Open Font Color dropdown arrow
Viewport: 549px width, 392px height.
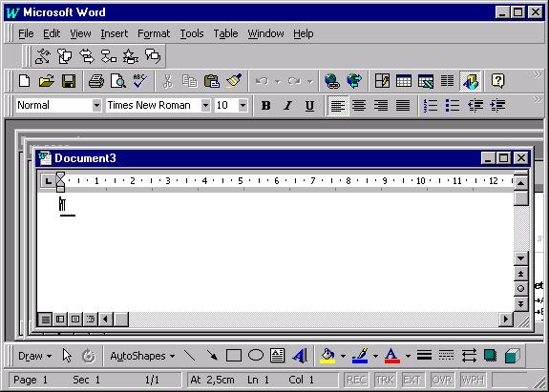point(408,356)
